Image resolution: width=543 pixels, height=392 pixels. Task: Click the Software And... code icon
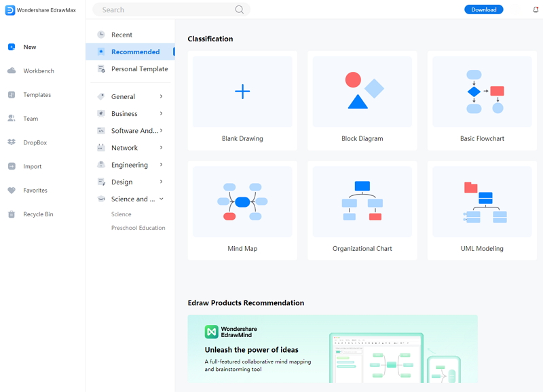point(100,131)
